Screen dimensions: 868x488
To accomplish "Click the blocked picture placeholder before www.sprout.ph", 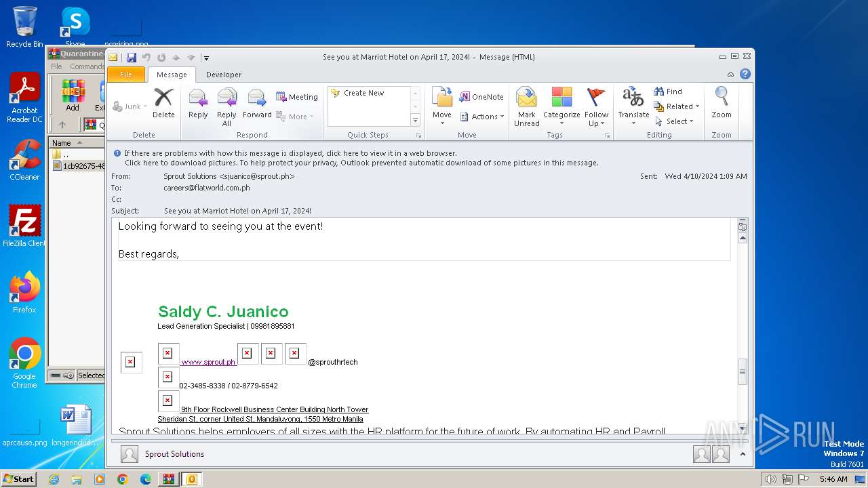I will [167, 353].
